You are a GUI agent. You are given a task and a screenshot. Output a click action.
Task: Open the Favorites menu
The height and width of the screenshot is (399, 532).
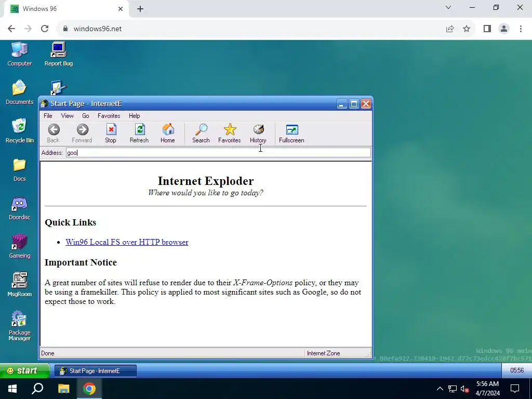point(109,116)
